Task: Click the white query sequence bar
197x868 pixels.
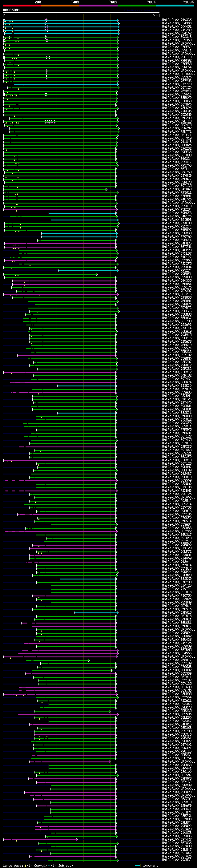Action: click(81, 13)
